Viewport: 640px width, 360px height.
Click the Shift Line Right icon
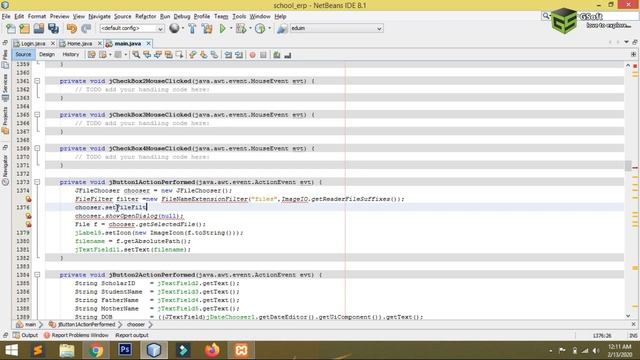(x=239, y=55)
